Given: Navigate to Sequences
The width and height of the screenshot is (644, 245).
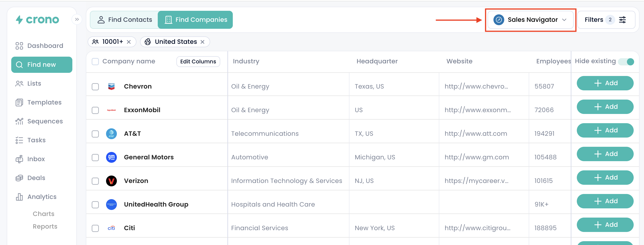Looking at the screenshot, I should coord(39,121).
